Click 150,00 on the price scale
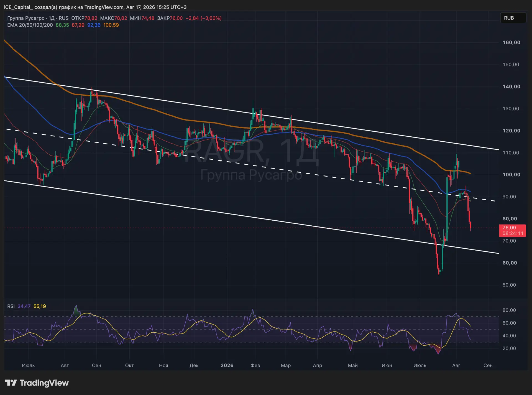 point(511,65)
